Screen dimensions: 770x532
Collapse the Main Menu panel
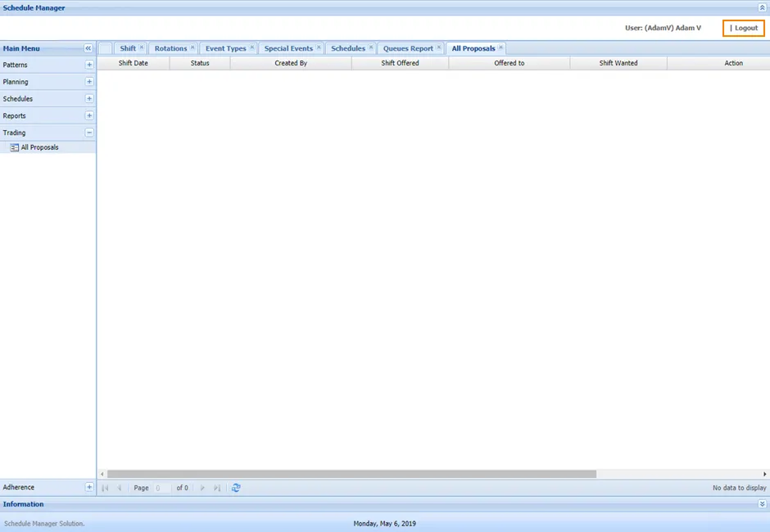(88, 48)
